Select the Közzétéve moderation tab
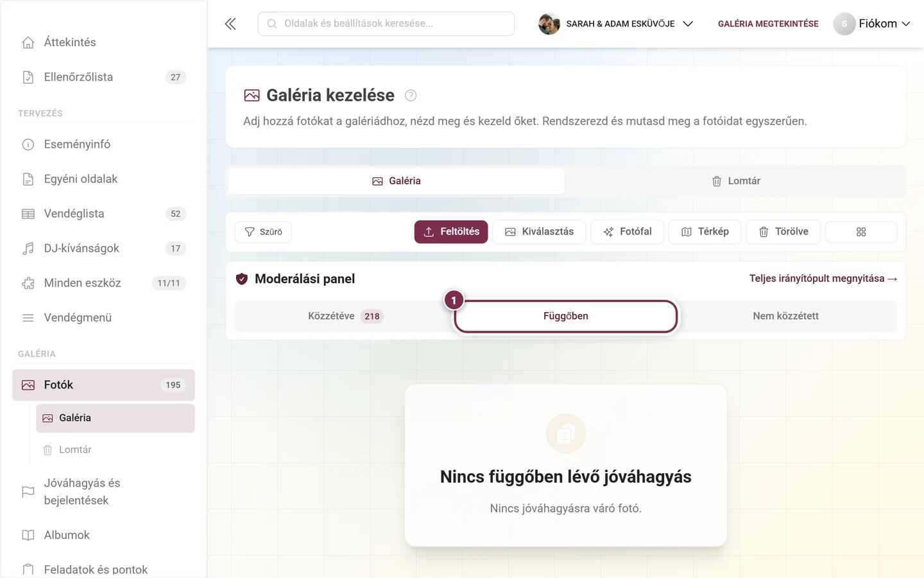This screenshot has height=578, width=924. click(345, 316)
